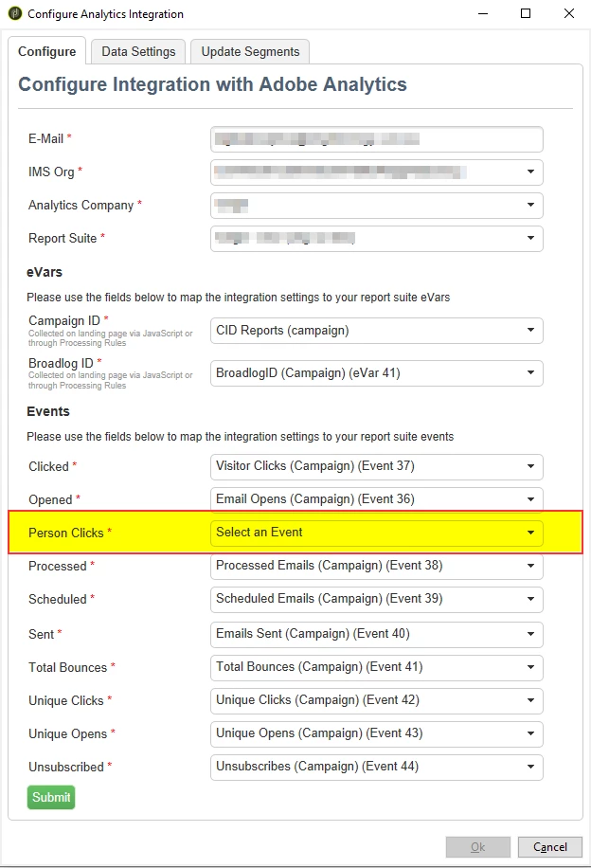Open the Campaign ID eVar dropdown
Viewport: 591px width, 868px height.
(376, 331)
